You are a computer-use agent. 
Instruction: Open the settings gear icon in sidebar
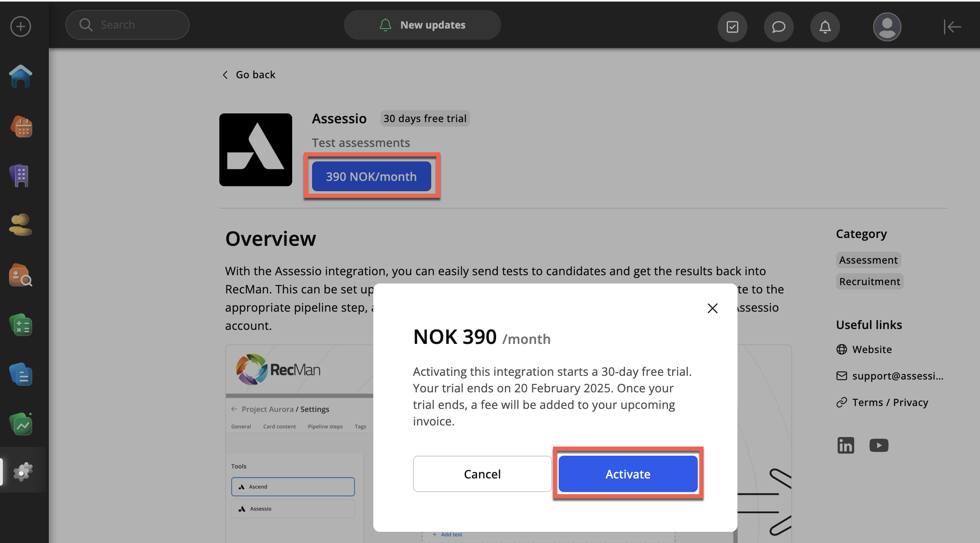tap(22, 472)
